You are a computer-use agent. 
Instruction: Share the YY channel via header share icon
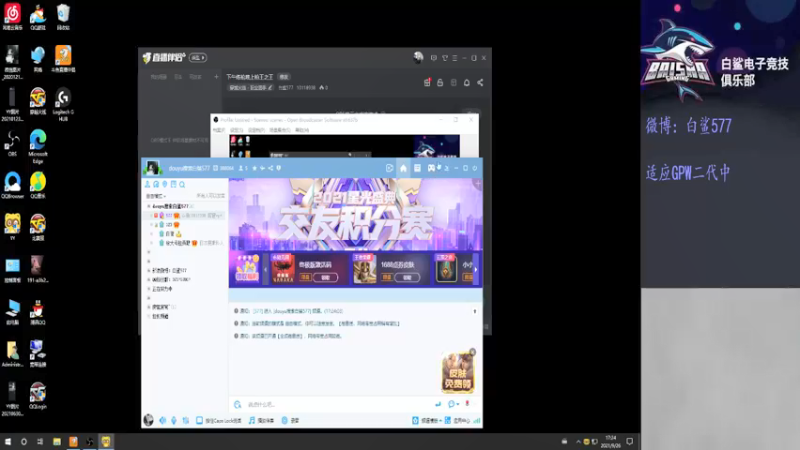[x=270, y=168]
